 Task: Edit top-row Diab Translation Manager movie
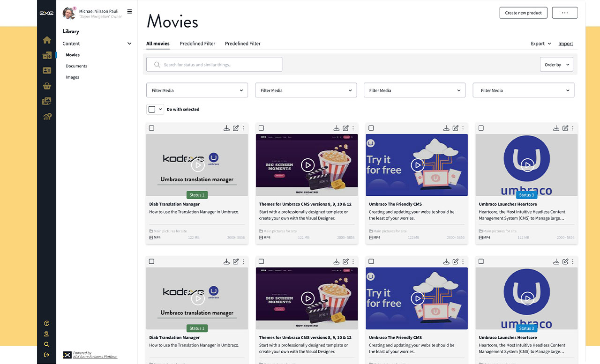[236, 128]
